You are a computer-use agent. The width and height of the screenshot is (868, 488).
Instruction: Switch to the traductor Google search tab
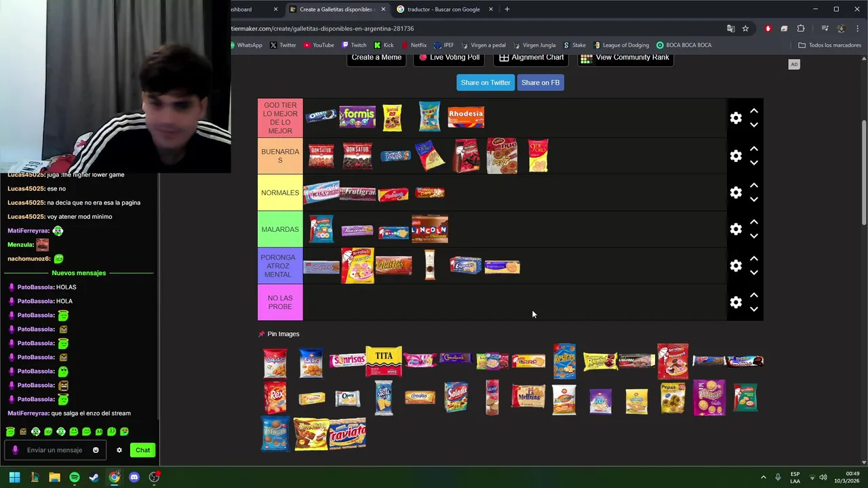coord(443,9)
